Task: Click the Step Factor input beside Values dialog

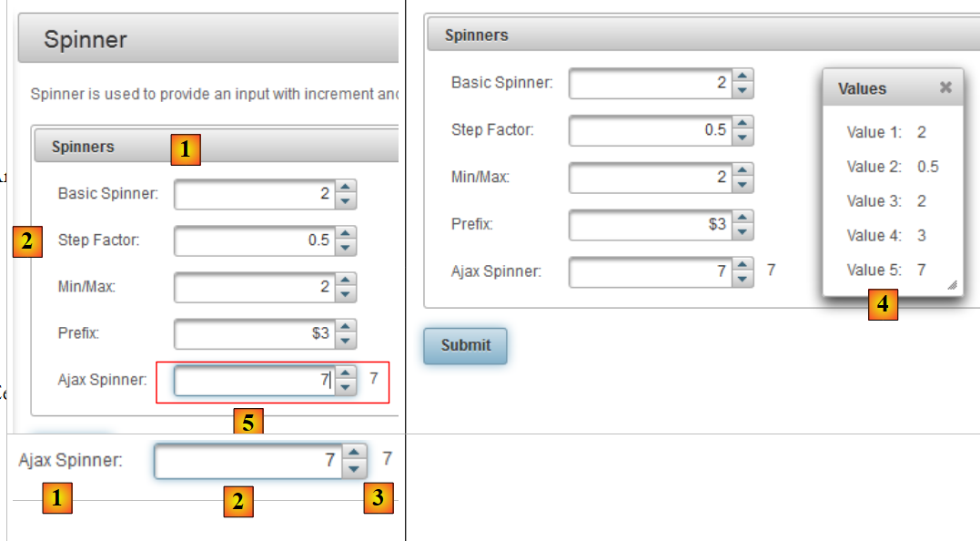Action: click(650, 130)
